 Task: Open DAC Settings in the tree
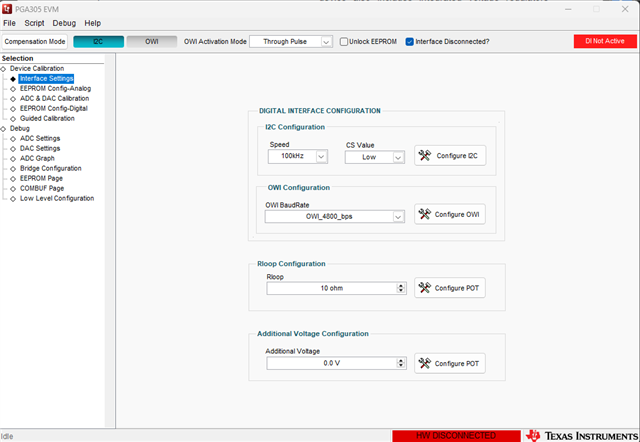tap(40, 149)
